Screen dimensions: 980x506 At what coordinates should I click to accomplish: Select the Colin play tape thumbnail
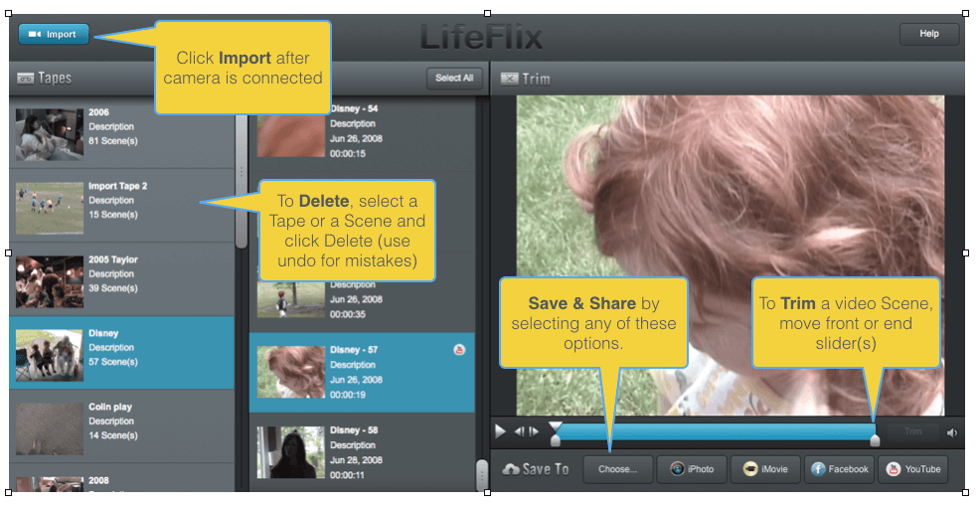coord(50,429)
